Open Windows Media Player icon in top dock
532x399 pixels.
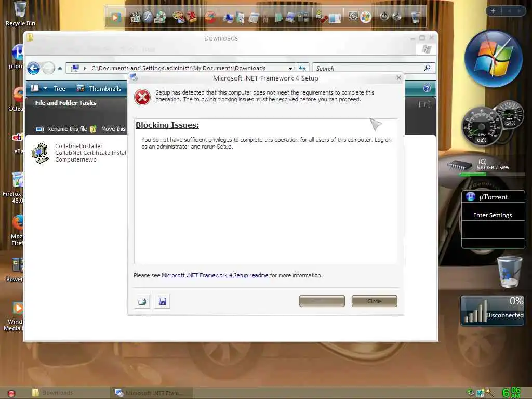pyautogui.click(x=115, y=17)
